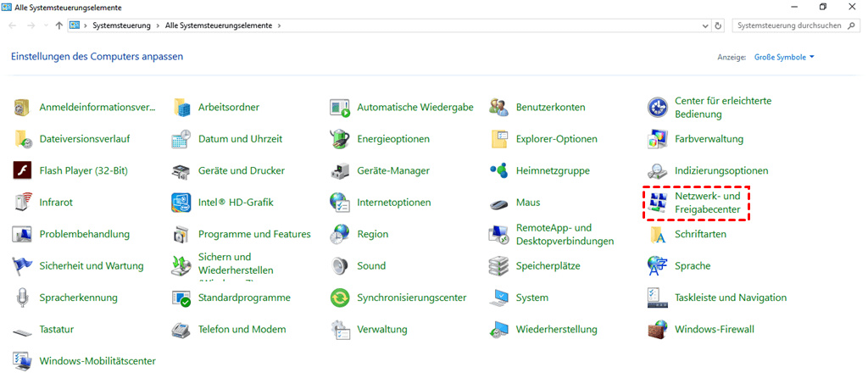
Task: Expand the chevron after 'Alle Systemsteuerungselemente' breadcrumb
Action: (x=280, y=25)
